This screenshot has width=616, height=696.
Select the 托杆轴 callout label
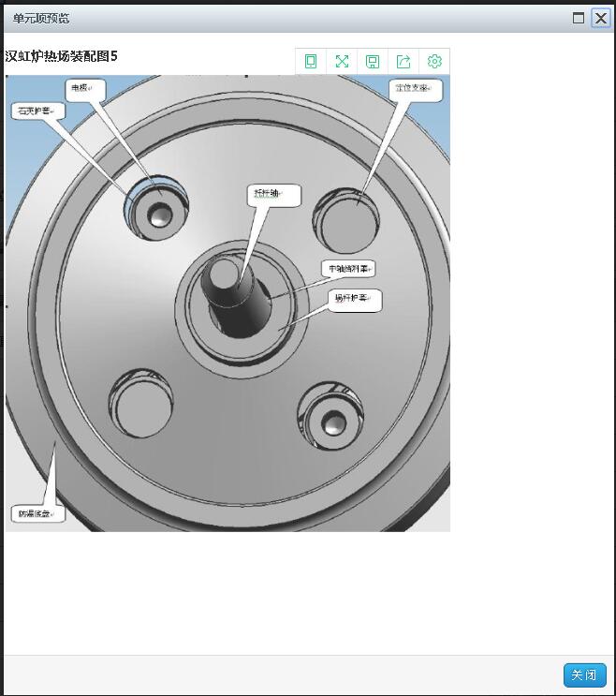272,194
